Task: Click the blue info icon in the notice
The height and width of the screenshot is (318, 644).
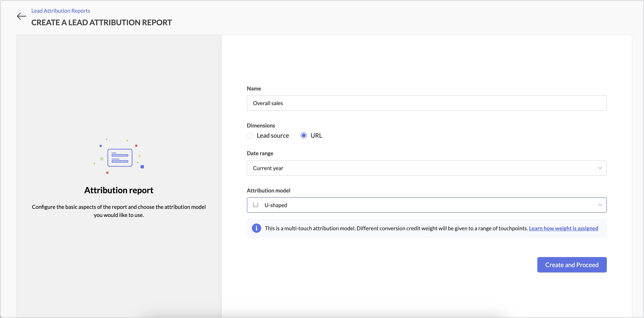Action: pos(256,228)
